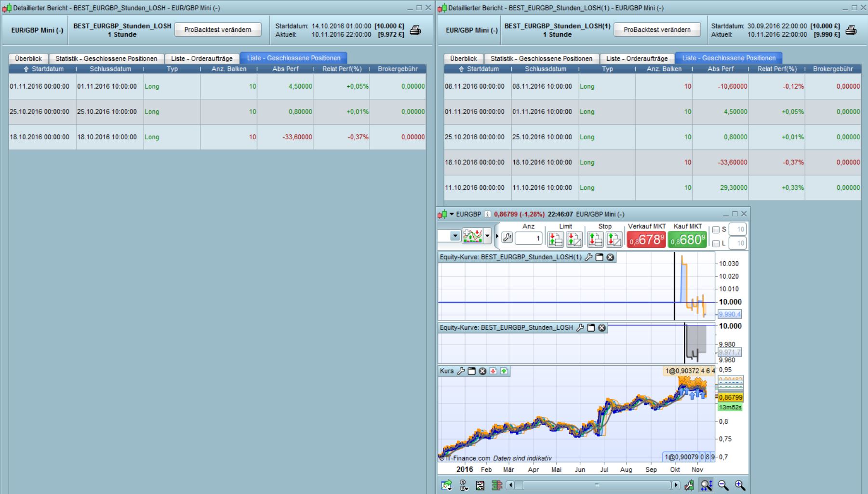Click ProBacktest verändern in left report

click(218, 29)
